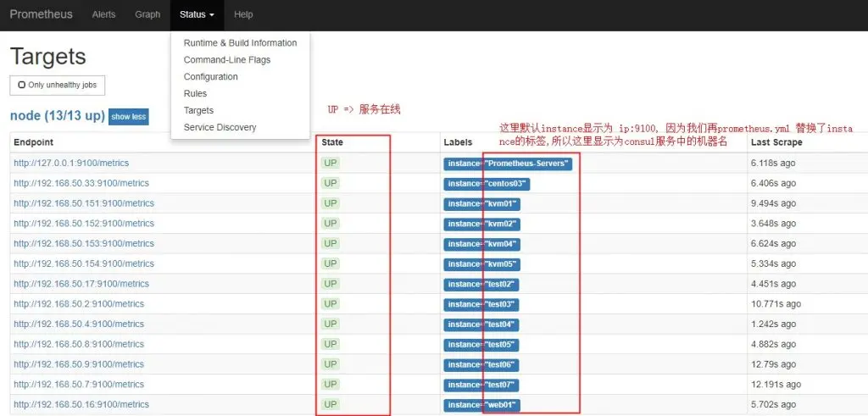This screenshot has height=416, width=868.
Task: Open the Graph page
Action: tap(147, 15)
